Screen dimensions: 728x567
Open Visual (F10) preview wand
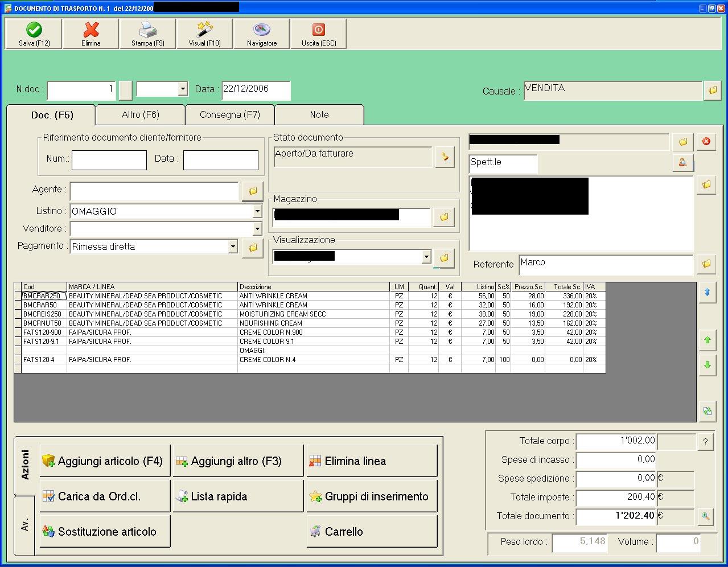click(204, 34)
